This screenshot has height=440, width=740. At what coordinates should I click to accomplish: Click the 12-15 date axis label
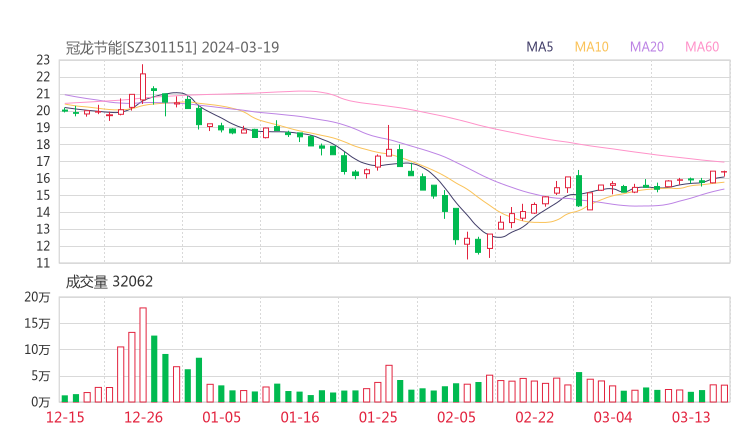coord(65,417)
